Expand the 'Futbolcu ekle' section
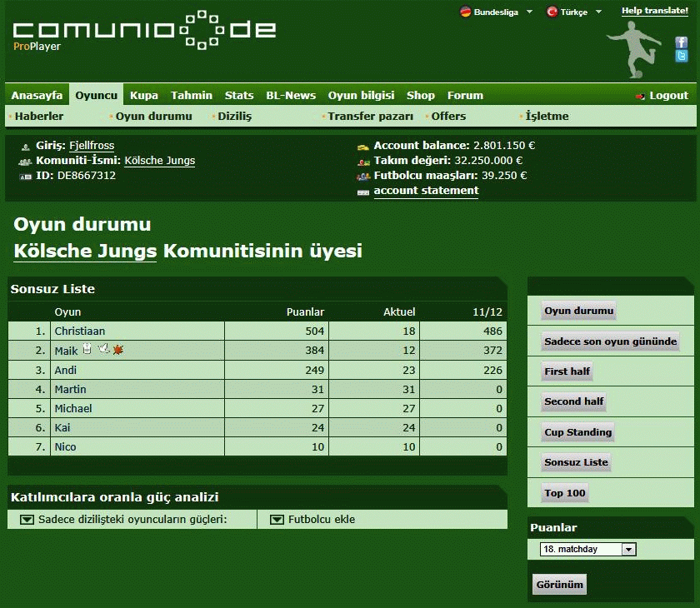 [x=277, y=520]
